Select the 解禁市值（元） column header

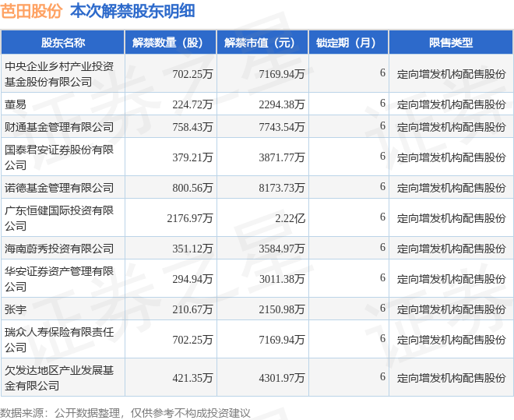262,43
